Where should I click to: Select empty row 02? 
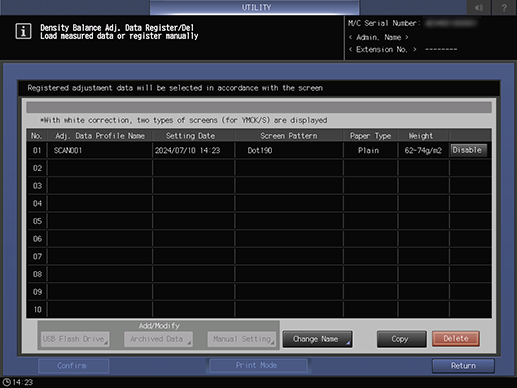tap(259, 168)
